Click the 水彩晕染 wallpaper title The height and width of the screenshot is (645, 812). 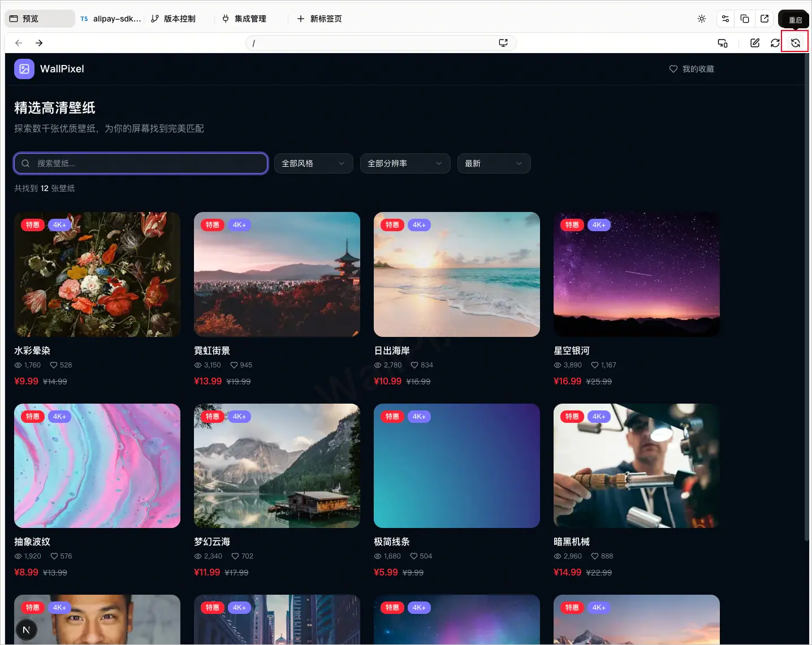click(x=32, y=350)
